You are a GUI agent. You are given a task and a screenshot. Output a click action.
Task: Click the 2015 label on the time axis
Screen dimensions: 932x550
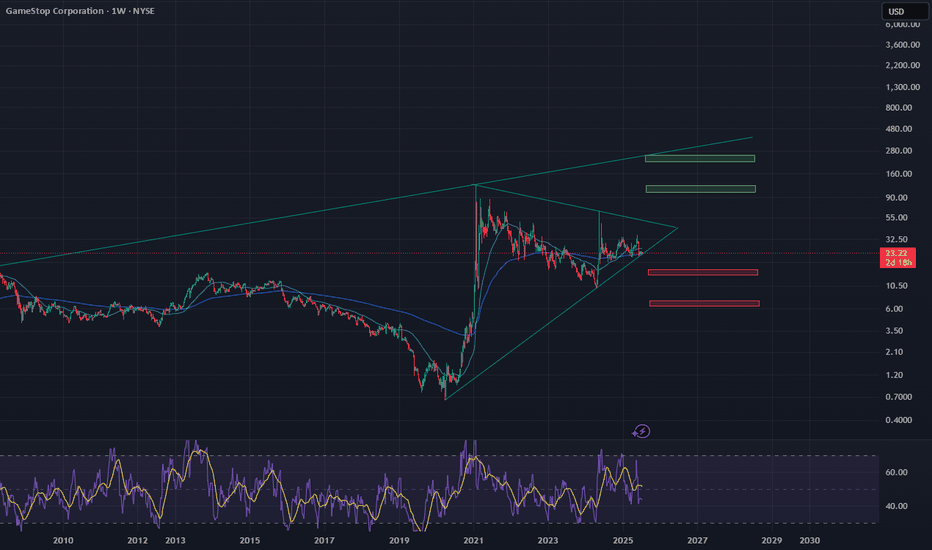click(x=250, y=540)
